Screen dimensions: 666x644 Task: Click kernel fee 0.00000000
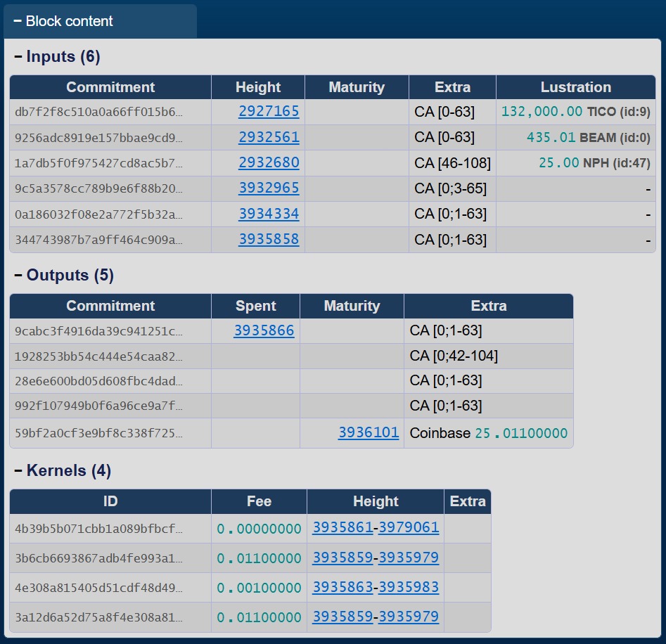(259, 529)
